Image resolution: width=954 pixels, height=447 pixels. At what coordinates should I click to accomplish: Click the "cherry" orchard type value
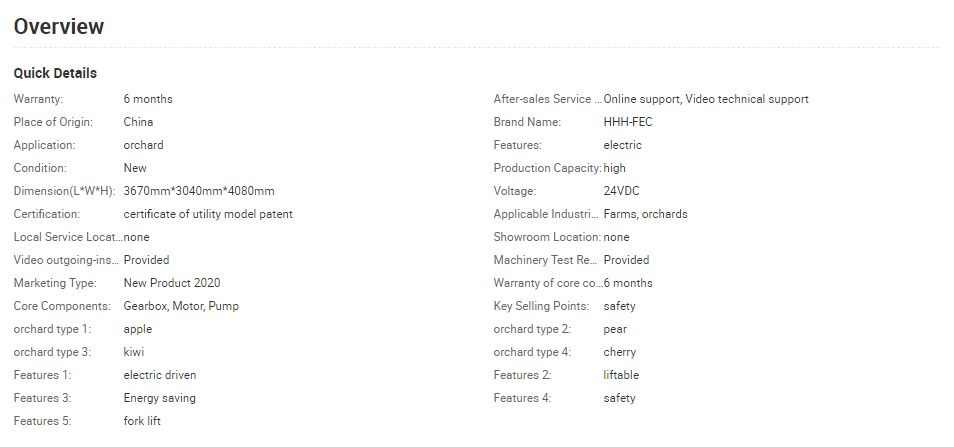pos(620,352)
